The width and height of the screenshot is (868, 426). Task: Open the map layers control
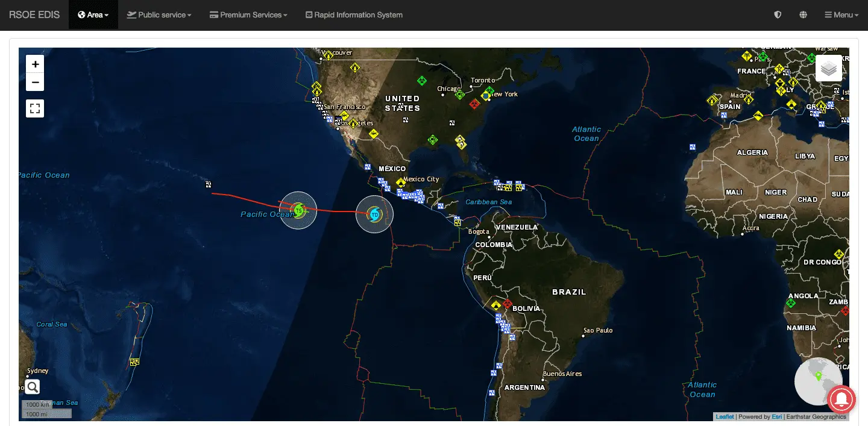pyautogui.click(x=829, y=69)
